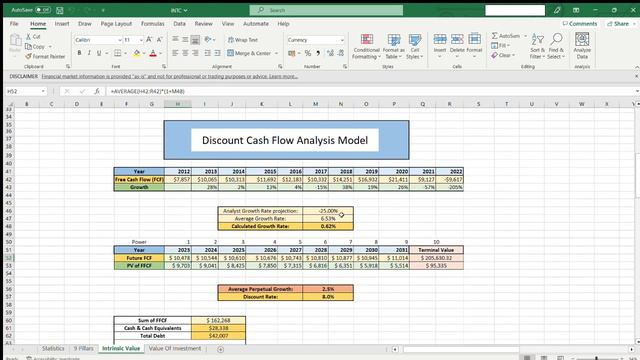640x360 pixels.
Task: Center cell text horizontally
Action: pyautogui.click(x=185, y=53)
